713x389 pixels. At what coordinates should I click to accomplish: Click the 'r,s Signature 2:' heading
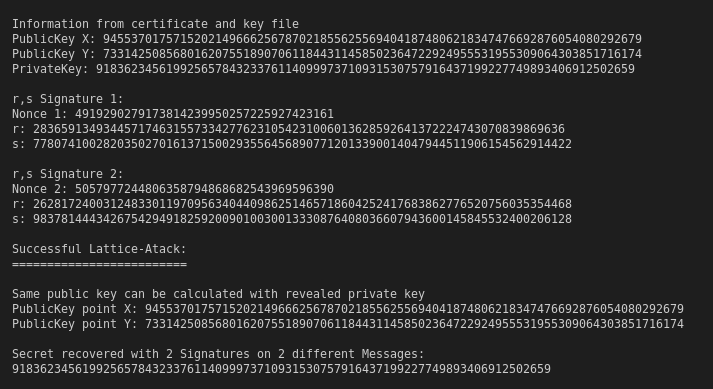pyautogui.click(x=68, y=174)
